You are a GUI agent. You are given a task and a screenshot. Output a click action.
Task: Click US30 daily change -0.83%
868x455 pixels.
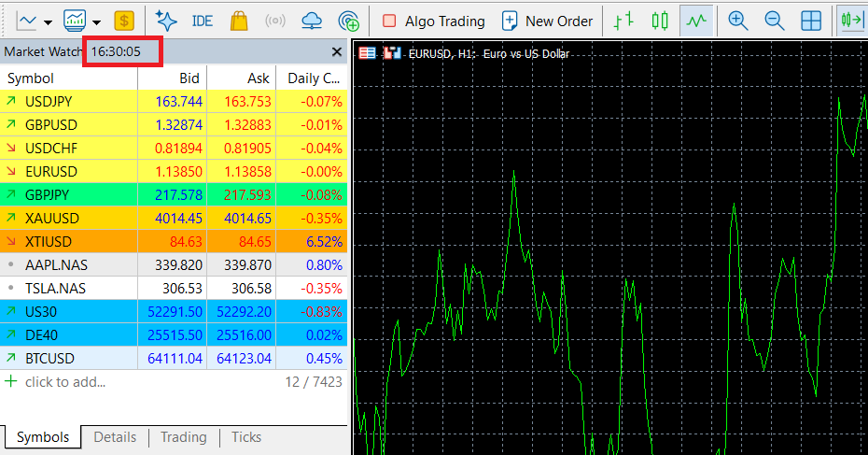(322, 311)
